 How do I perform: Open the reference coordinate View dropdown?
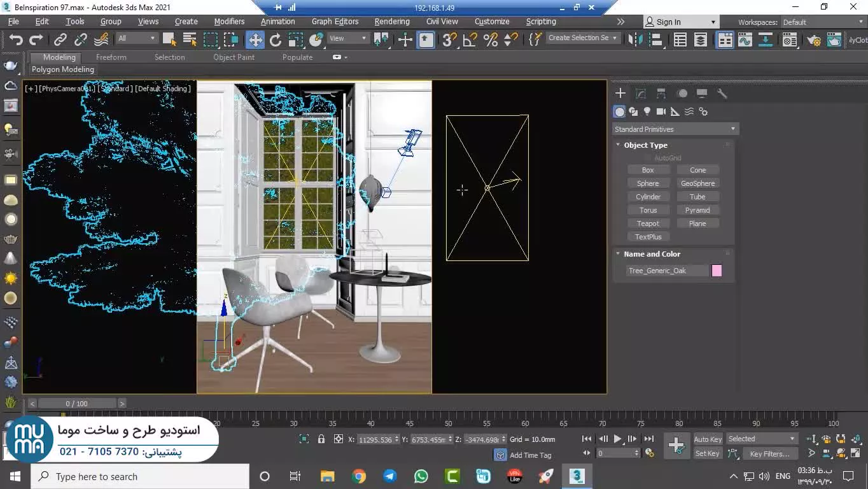coord(348,38)
